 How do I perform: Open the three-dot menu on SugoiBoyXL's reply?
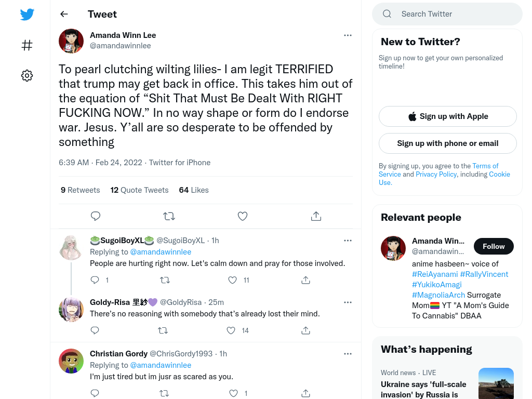(348, 241)
